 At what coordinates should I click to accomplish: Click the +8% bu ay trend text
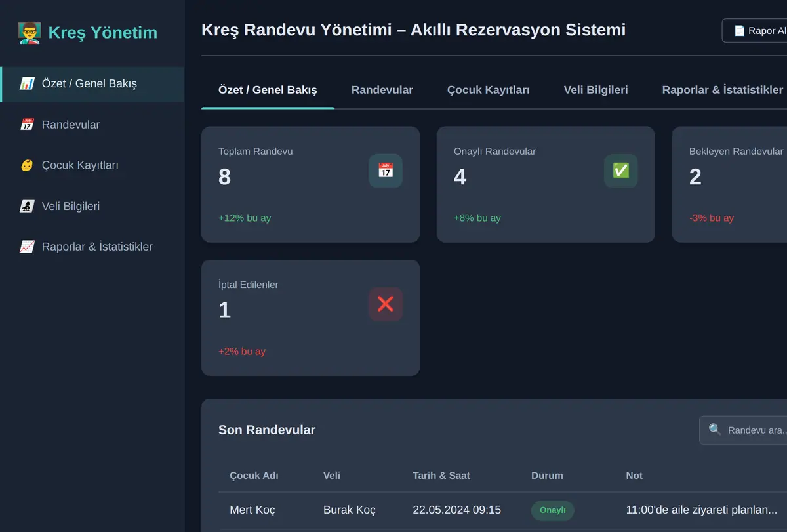(477, 218)
